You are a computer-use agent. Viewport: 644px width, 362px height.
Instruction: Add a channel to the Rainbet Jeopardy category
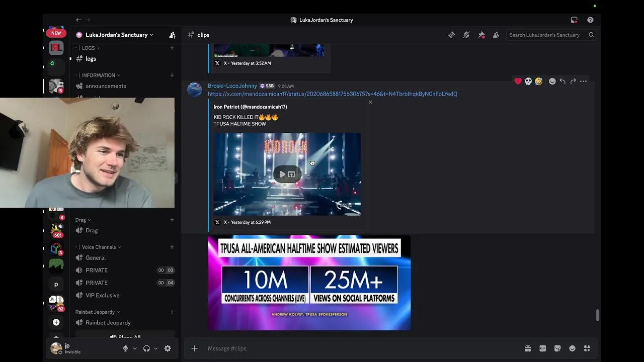tap(172, 312)
